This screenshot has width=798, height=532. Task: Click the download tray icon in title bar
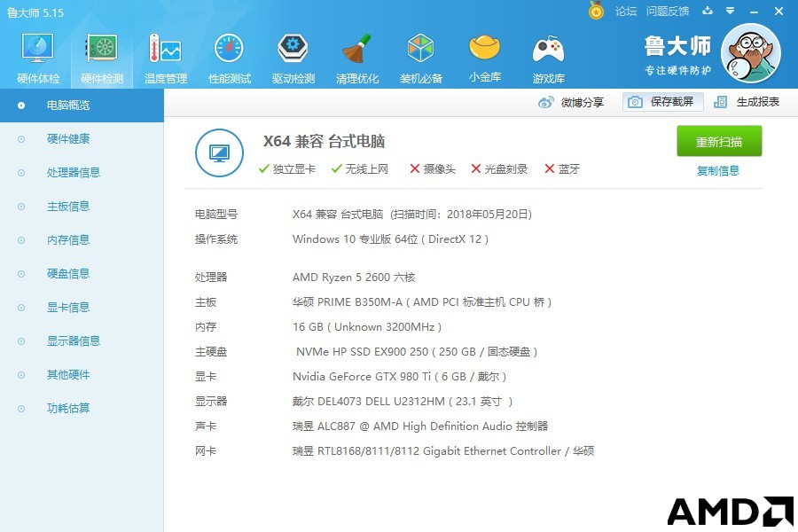coord(708,11)
